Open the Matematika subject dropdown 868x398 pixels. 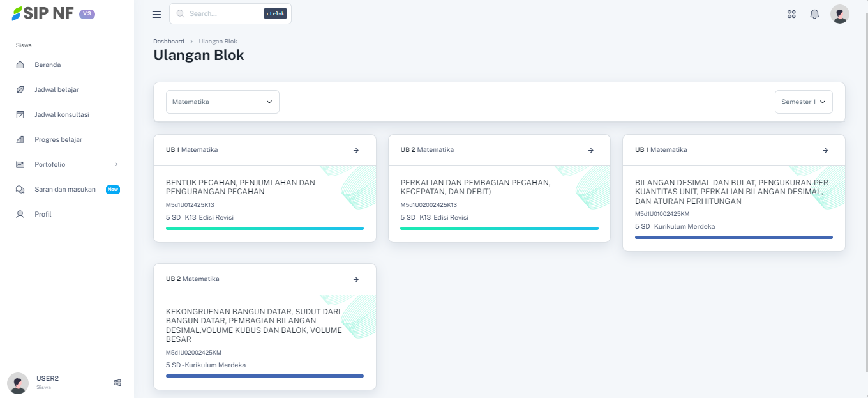(222, 102)
